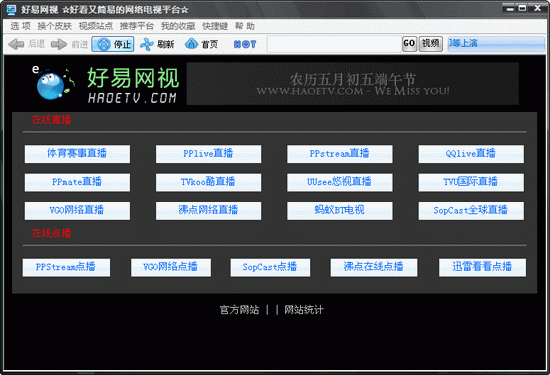Maximize the 好易网视 window

tap(522, 8)
